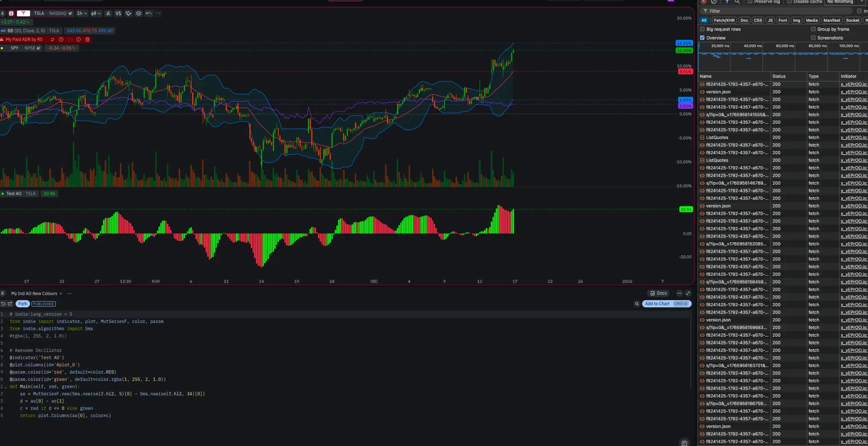
Task: Enable the Preserve log checkbox
Action: pos(750,2)
